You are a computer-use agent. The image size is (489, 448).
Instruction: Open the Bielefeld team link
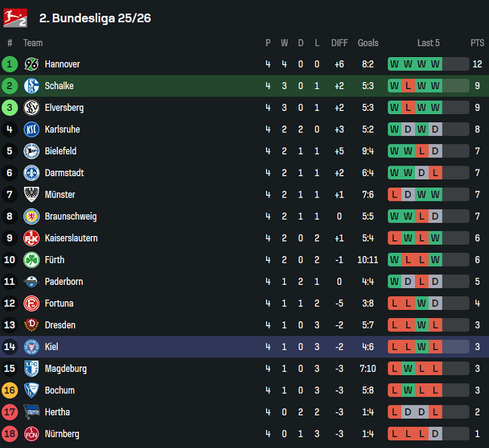60,151
